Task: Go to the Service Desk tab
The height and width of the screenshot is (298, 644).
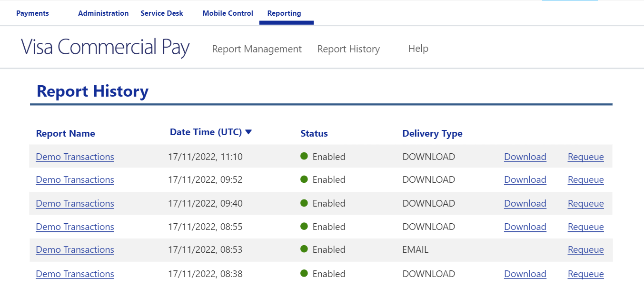Action: 162,13
